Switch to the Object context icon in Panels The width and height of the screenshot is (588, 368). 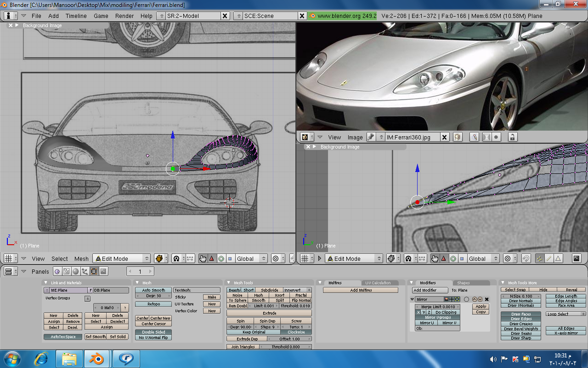point(85,271)
